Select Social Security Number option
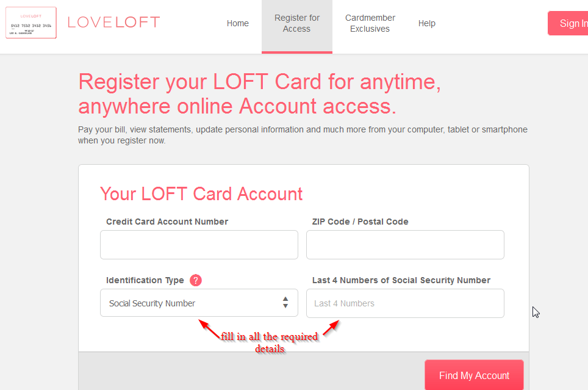Image resolution: width=588 pixels, height=390 pixels. (x=152, y=303)
